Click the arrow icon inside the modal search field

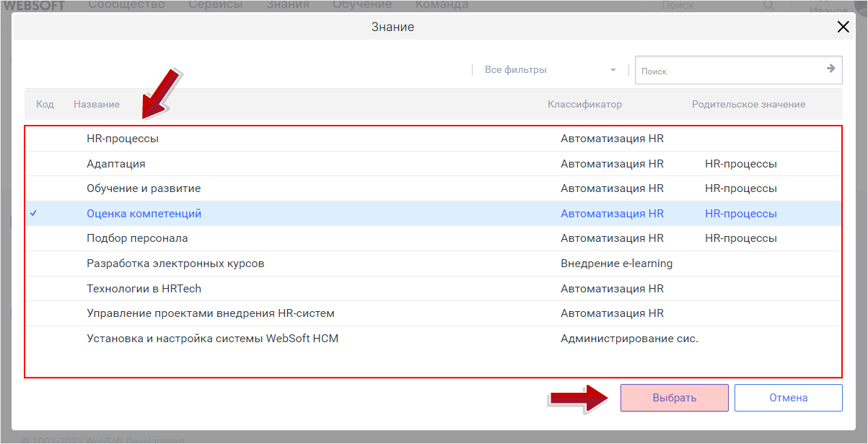(x=830, y=70)
